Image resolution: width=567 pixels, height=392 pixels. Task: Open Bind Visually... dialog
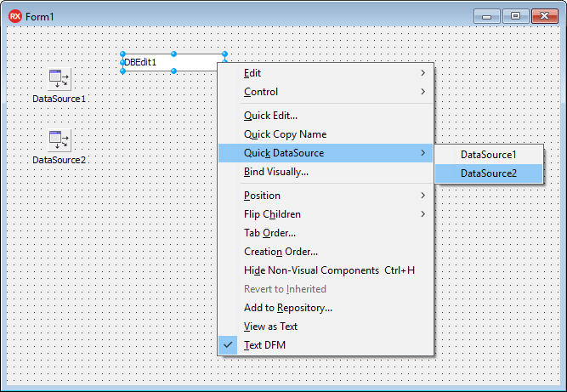[326, 172]
